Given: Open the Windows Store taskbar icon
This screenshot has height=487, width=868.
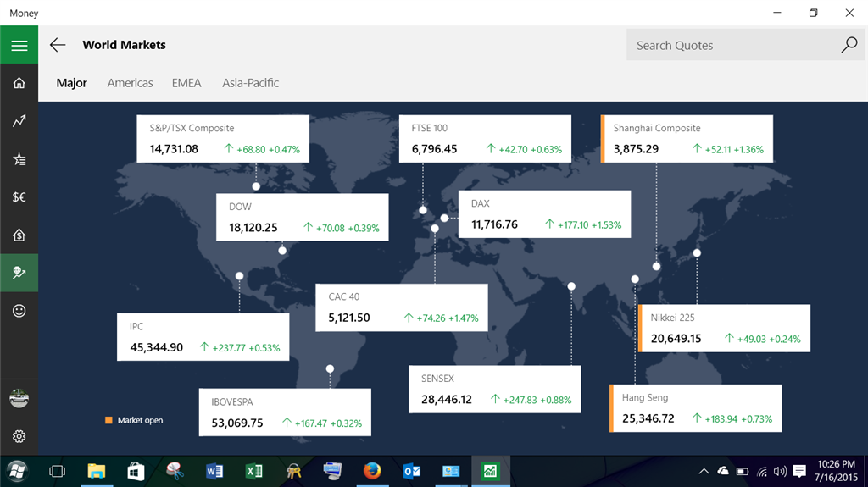Looking at the screenshot, I should tap(136, 472).
